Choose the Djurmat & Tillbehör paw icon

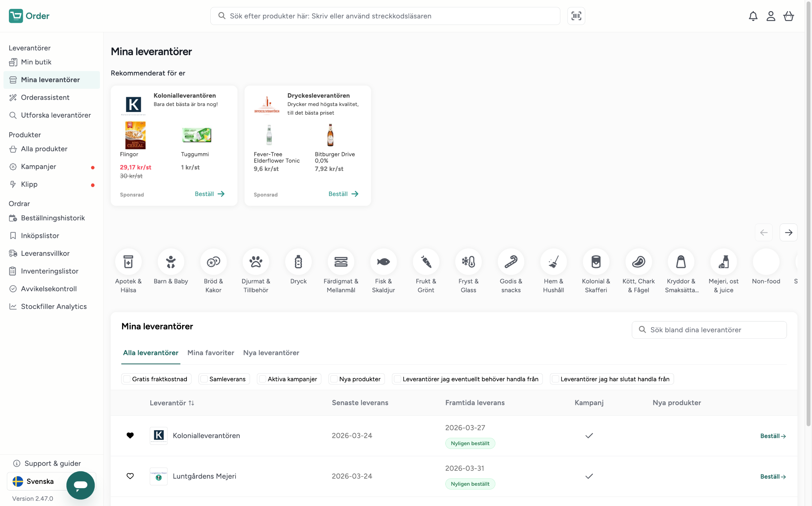pos(256,261)
